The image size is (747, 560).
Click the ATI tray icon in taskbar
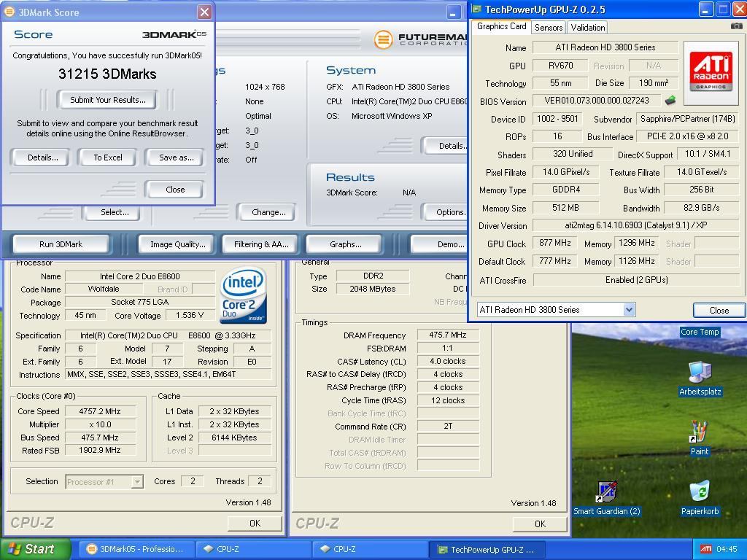click(705, 549)
